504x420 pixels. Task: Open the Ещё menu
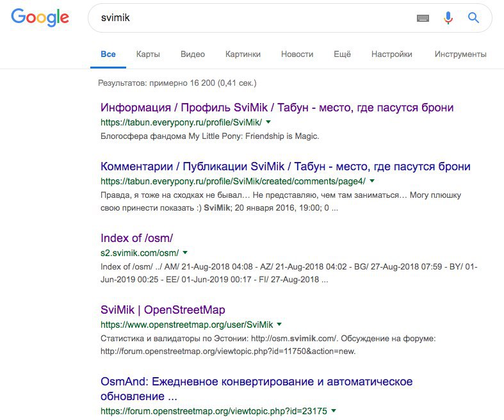point(342,54)
